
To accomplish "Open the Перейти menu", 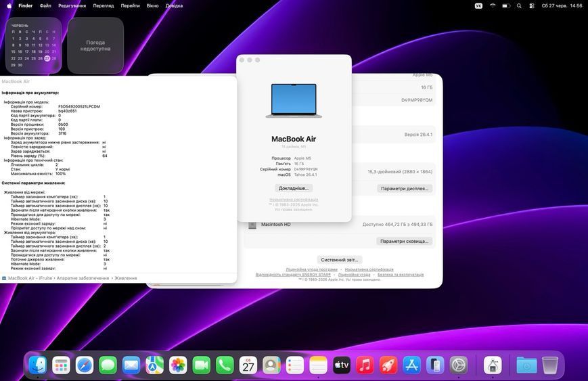I will (130, 5).
